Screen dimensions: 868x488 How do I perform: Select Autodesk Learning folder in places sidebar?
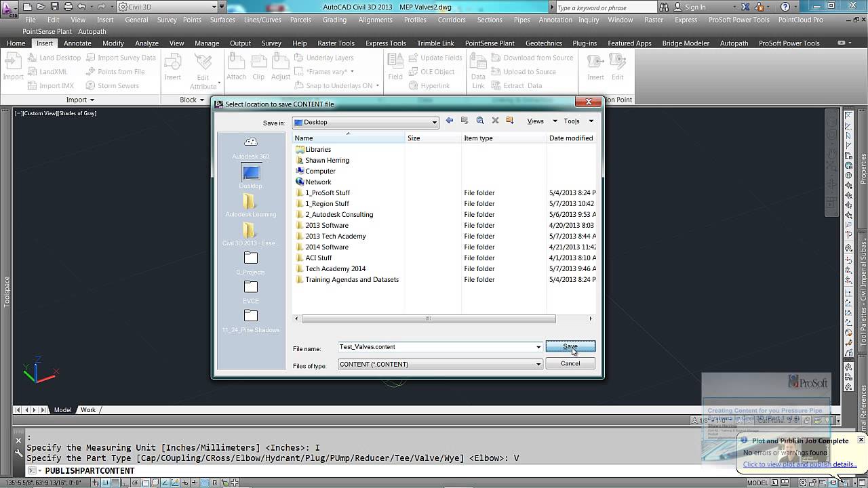point(250,206)
